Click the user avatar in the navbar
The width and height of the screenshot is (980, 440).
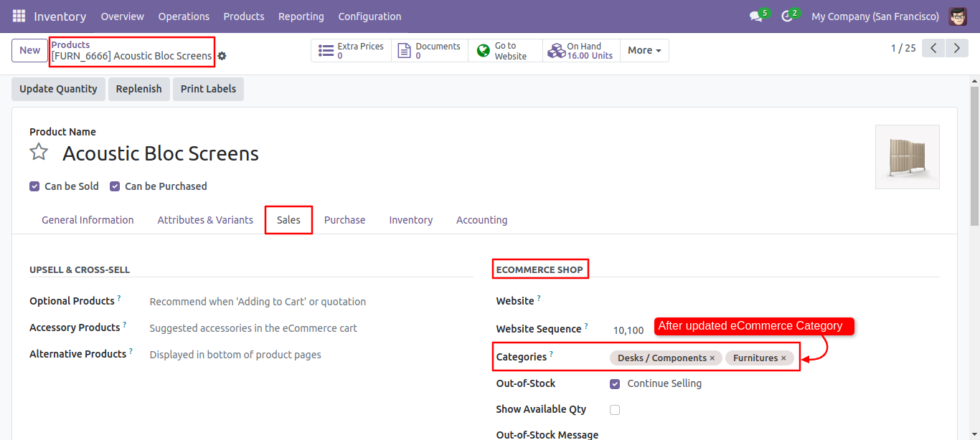[x=958, y=16]
